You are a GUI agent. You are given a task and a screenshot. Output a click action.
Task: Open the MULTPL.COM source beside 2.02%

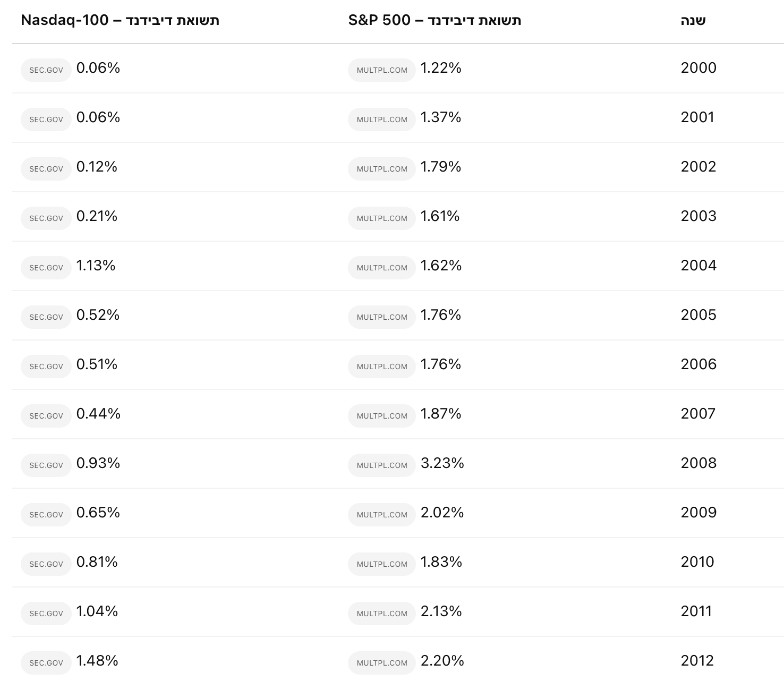tap(382, 515)
